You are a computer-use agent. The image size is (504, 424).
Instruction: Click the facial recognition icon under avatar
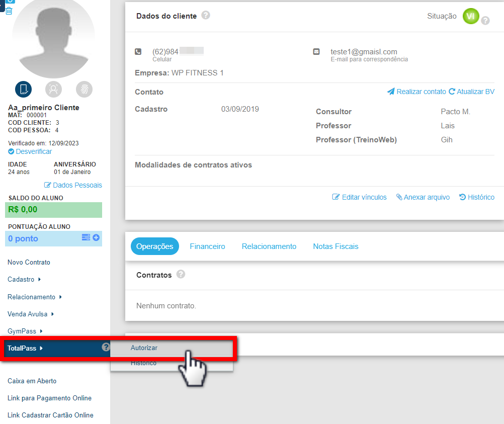53,89
